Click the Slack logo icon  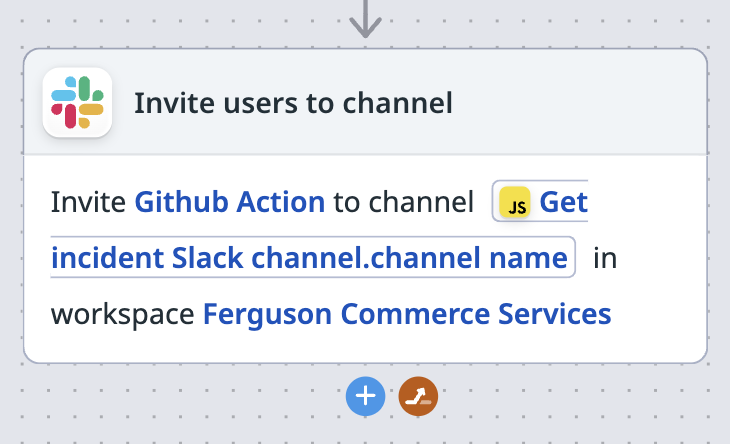pos(77,103)
